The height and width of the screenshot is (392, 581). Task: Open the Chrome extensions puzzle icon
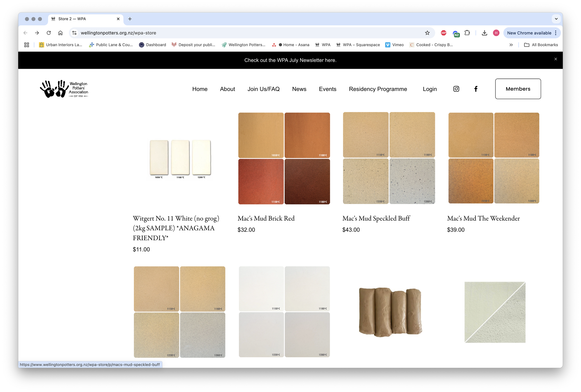467,33
